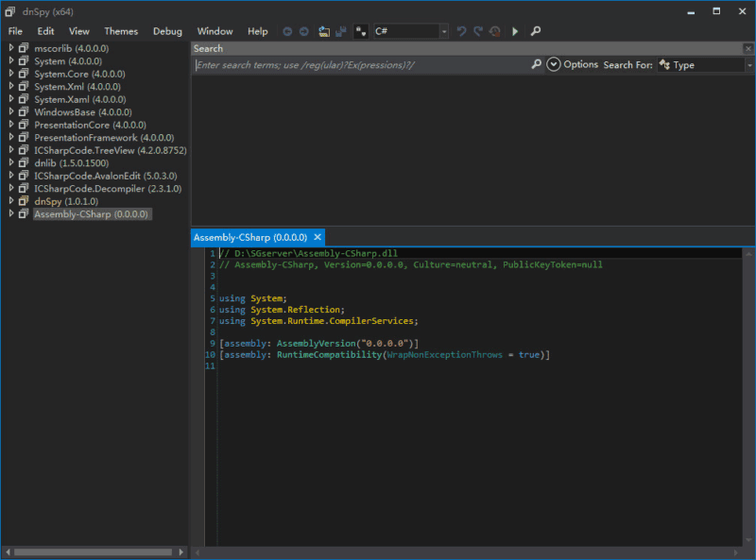Expand the PresentationCore node
The width and height of the screenshot is (756, 560).
pyautogui.click(x=11, y=125)
